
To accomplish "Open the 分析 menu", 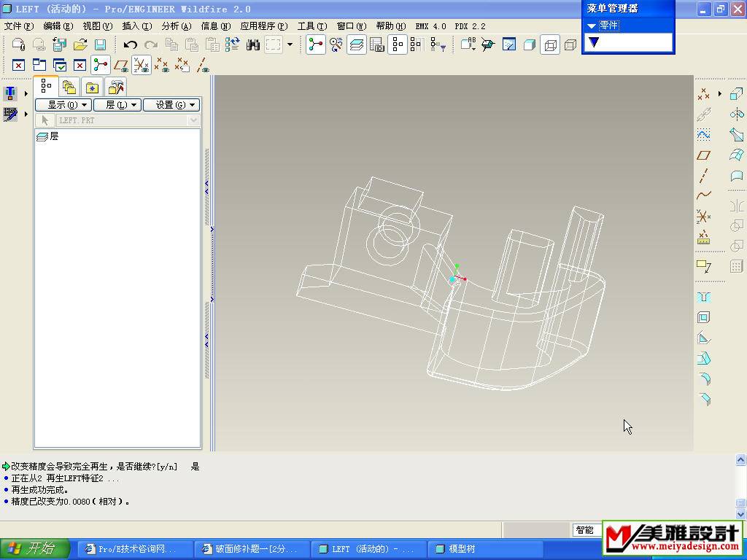I will click(x=176, y=26).
